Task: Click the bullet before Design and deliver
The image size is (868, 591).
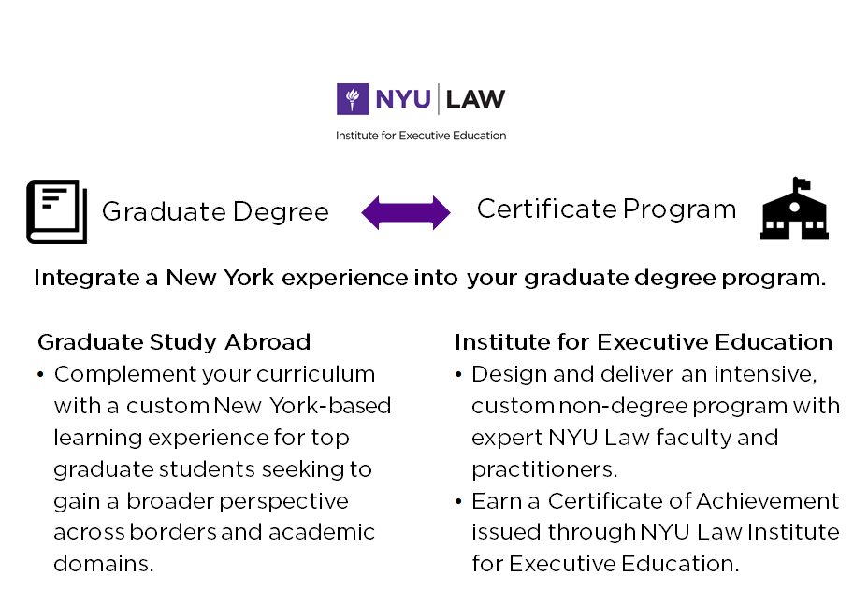Action: [x=458, y=375]
